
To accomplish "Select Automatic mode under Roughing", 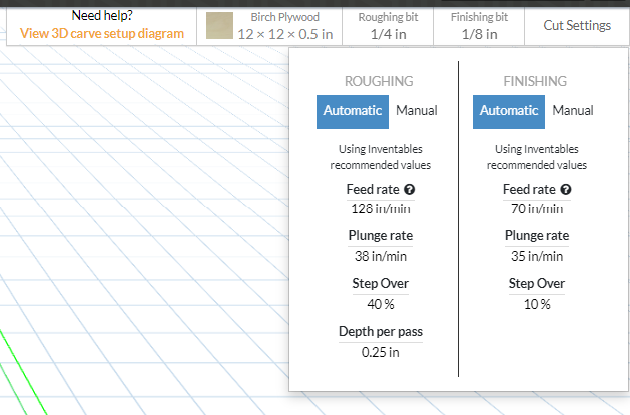I will pos(353,112).
